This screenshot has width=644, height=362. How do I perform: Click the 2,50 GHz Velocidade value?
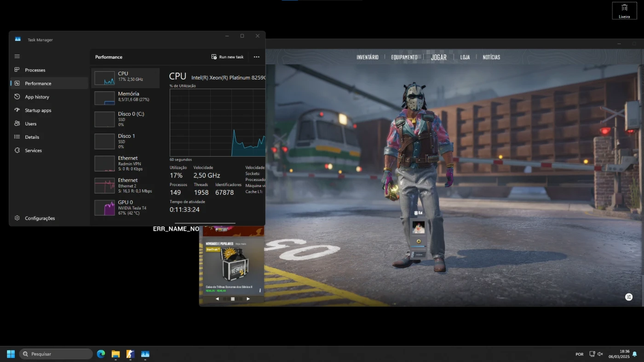click(x=207, y=175)
